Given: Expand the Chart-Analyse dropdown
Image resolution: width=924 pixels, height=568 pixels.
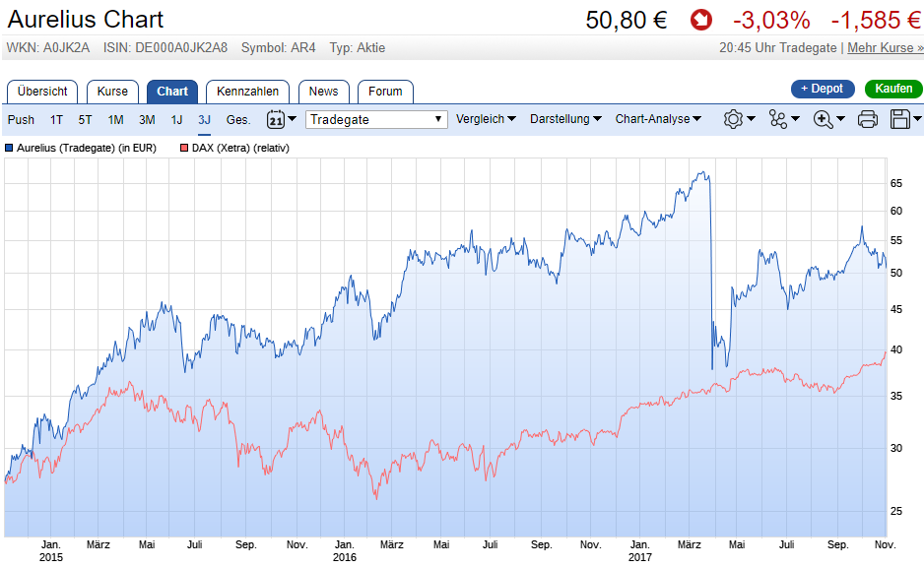Looking at the screenshot, I should point(658,119).
